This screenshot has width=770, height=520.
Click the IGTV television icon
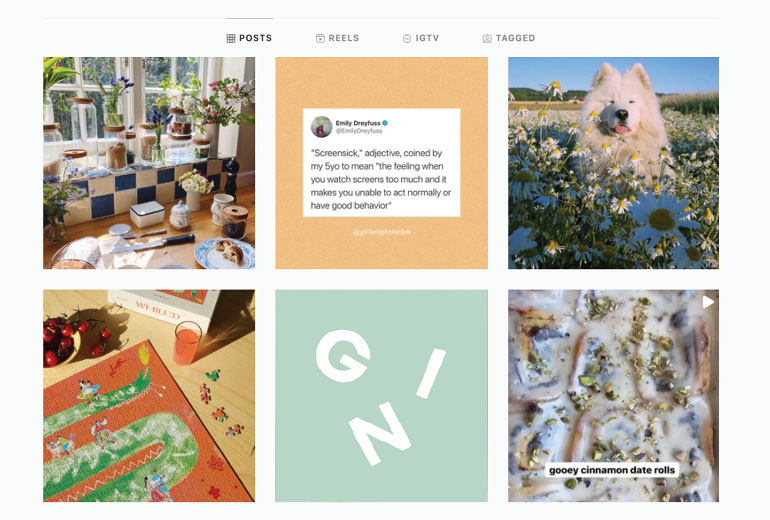tap(407, 38)
